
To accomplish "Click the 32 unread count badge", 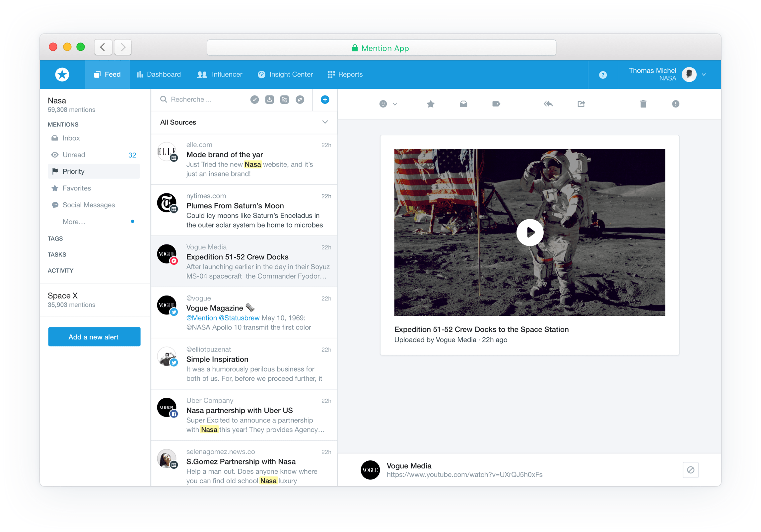I will click(132, 155).
